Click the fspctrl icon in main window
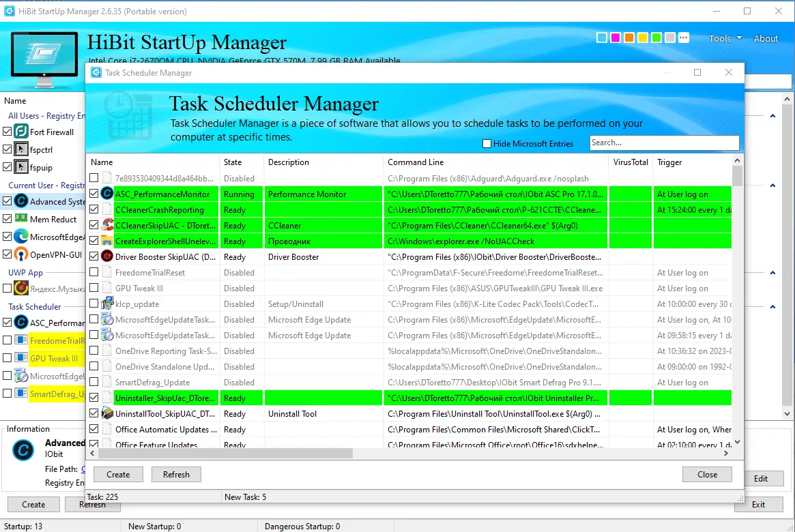Image resolution: width=795 pixels, height=532 pixels. [20, 149]
